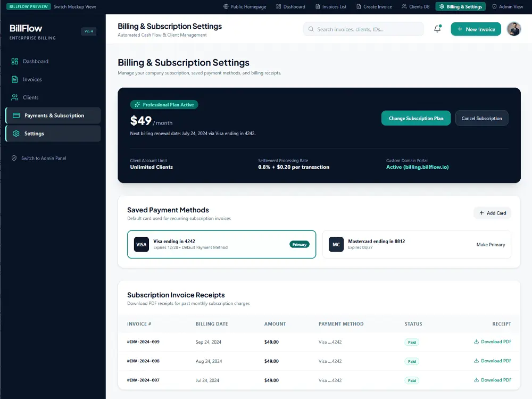The width and height of the screenshot is (532, 399).
Task: Select the Visa ending in 4242 card
Action: [x=221, y=244]
